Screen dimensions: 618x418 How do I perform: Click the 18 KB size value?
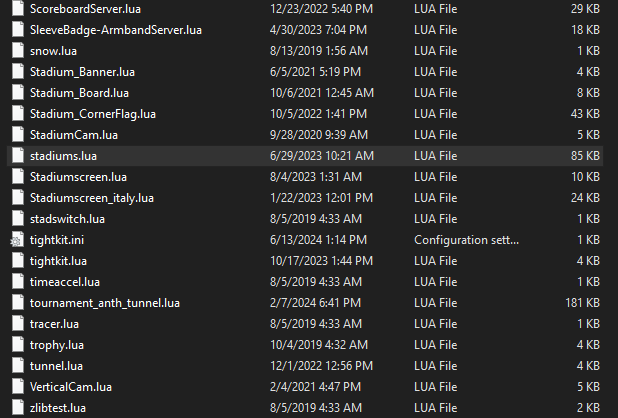coord(585,30)
